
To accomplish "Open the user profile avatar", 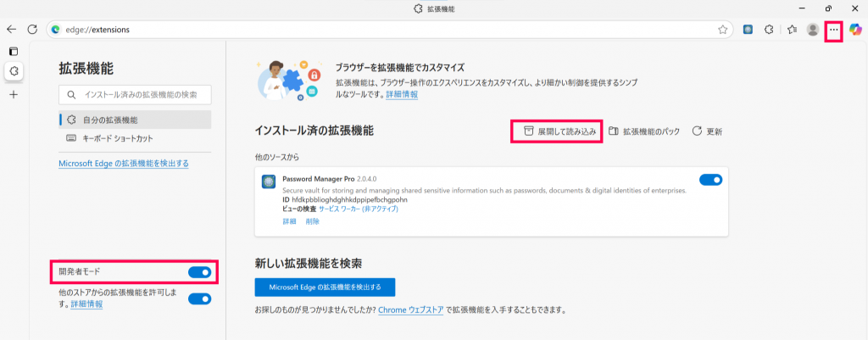I will 813,30.
